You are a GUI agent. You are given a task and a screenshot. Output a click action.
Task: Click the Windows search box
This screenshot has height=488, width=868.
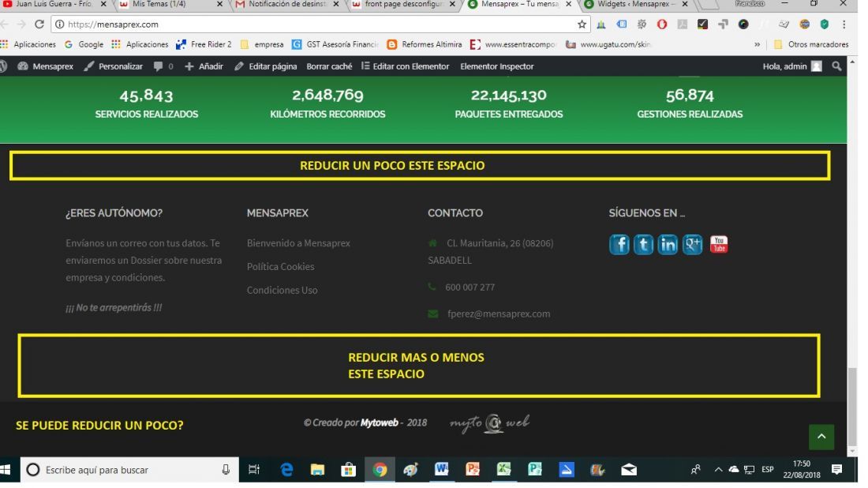130,470
